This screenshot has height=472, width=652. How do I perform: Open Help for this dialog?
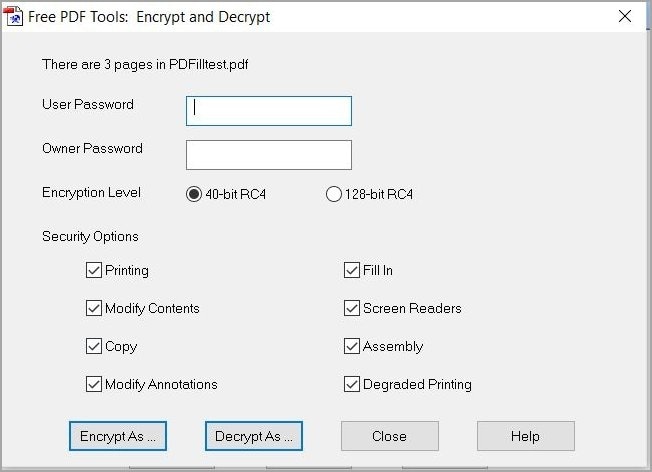coord(525,436)
